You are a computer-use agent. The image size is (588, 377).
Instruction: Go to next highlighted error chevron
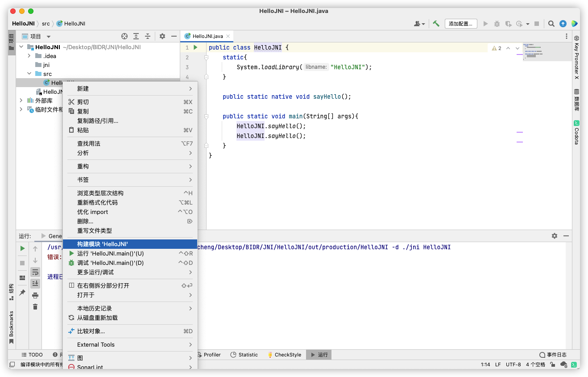click(518, 48)
